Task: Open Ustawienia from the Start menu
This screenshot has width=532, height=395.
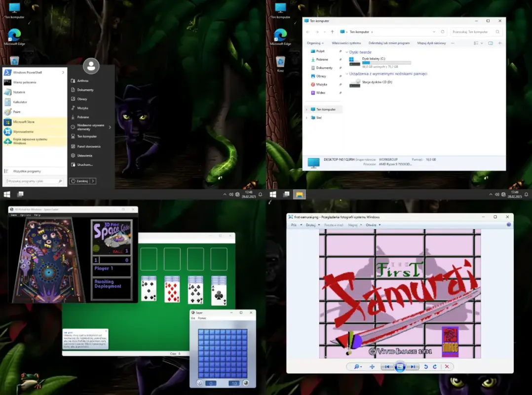Action: point(85,156)
